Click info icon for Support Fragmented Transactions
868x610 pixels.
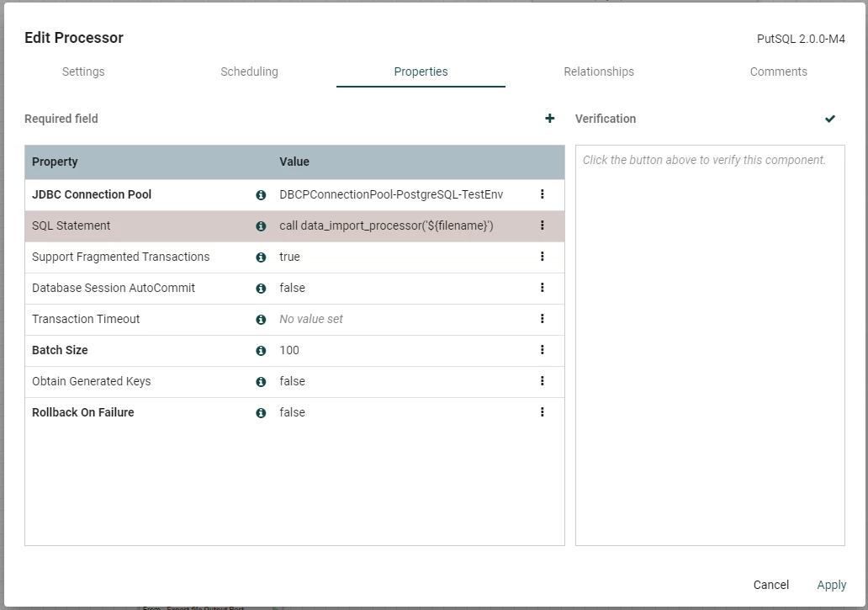tap(261, 257)
